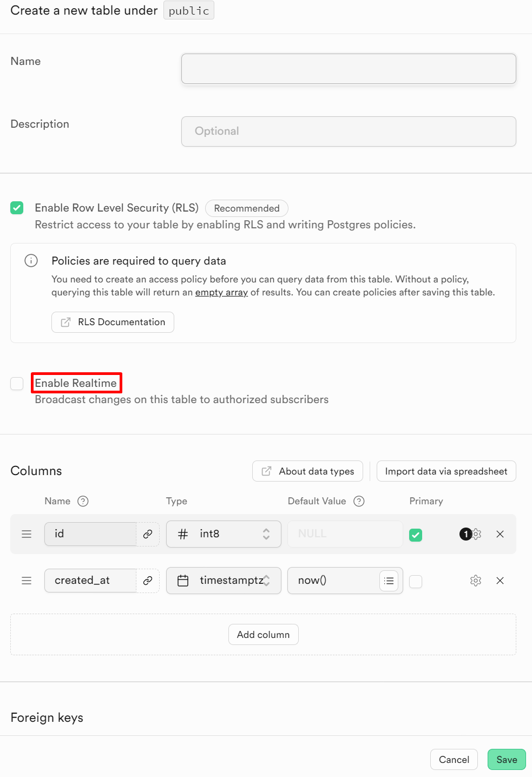Remove the id column with X
This screenshot has width=532, height=777.
tap(500, 534)
